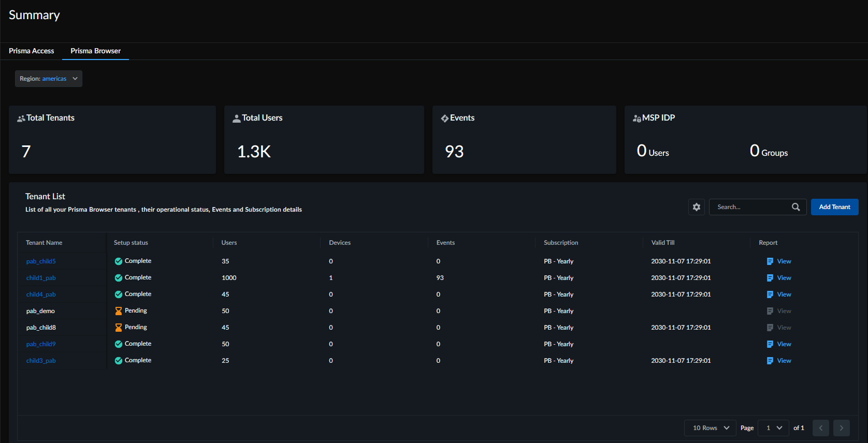The image size is (868, 443).
Task: Click report icon for child4_pab row
Action: [x=770, y=294]
